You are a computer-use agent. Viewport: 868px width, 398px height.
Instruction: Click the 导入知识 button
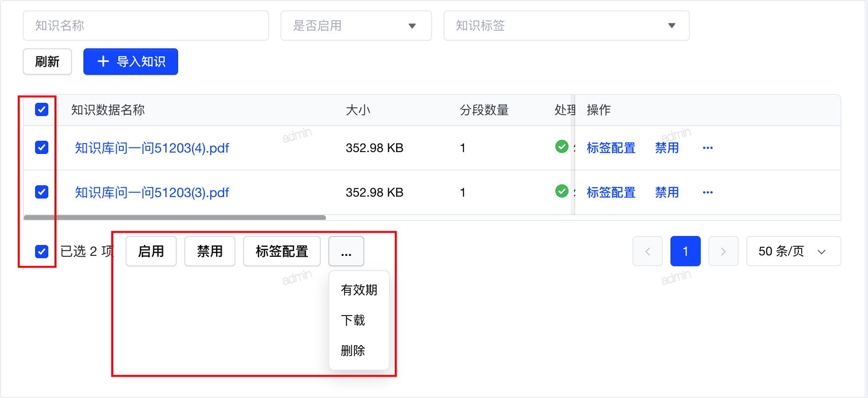[131, 62]
